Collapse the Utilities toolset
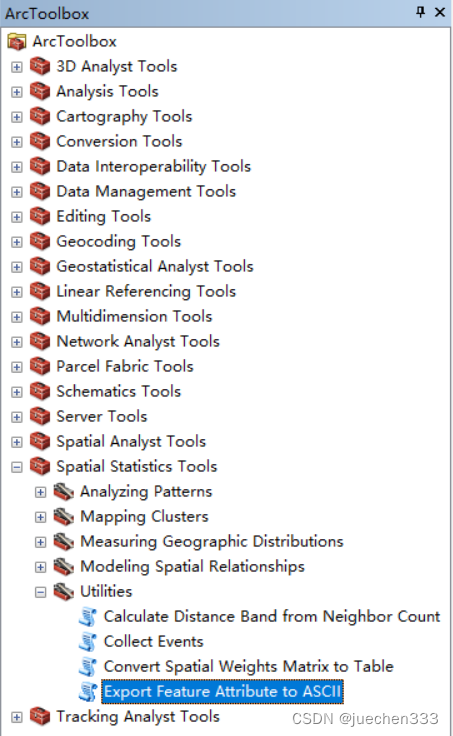The width and height of the screenshot is (453, 736). 41,592
